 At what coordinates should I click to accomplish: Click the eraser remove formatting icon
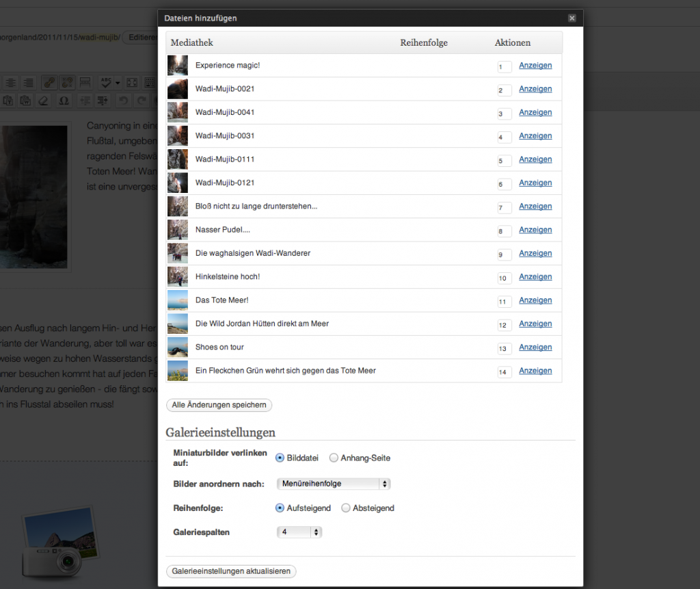pyautogui.click(x=44, y=101)
